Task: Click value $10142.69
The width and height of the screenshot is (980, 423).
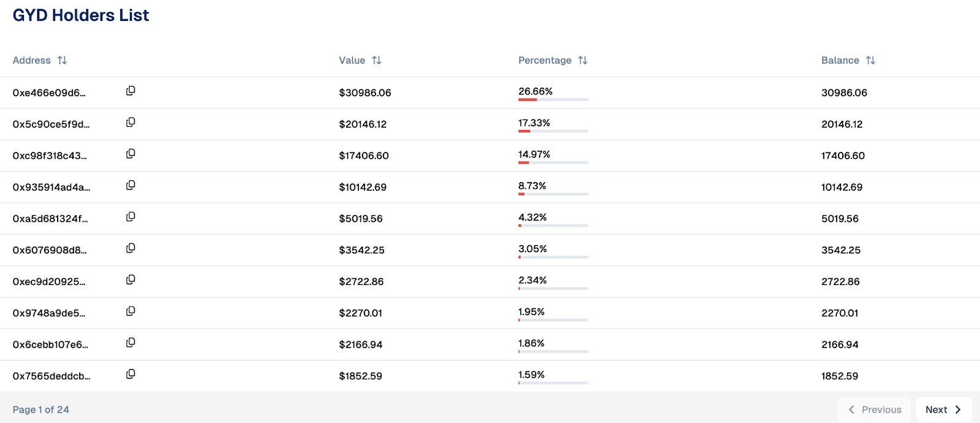Action: 363,187
